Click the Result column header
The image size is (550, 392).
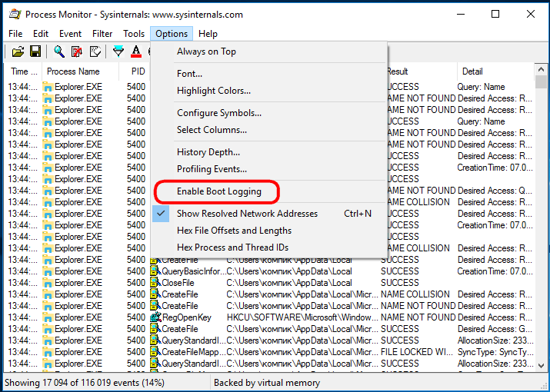(422, 71)
